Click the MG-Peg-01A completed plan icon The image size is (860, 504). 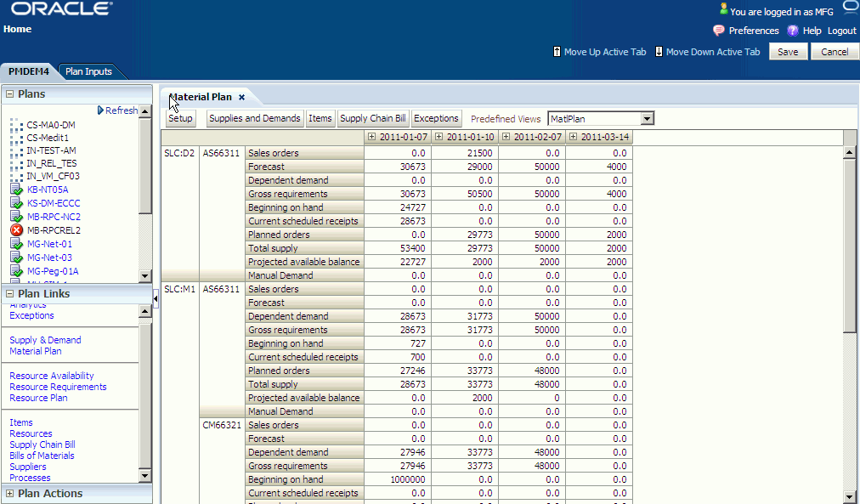16,271
